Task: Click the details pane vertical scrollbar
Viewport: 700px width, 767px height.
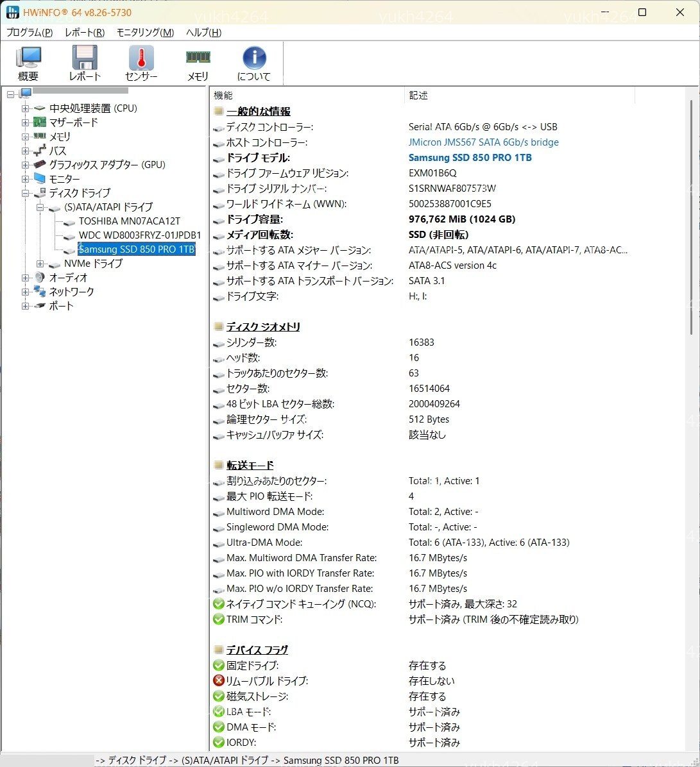Action: [x=691, y=217]
